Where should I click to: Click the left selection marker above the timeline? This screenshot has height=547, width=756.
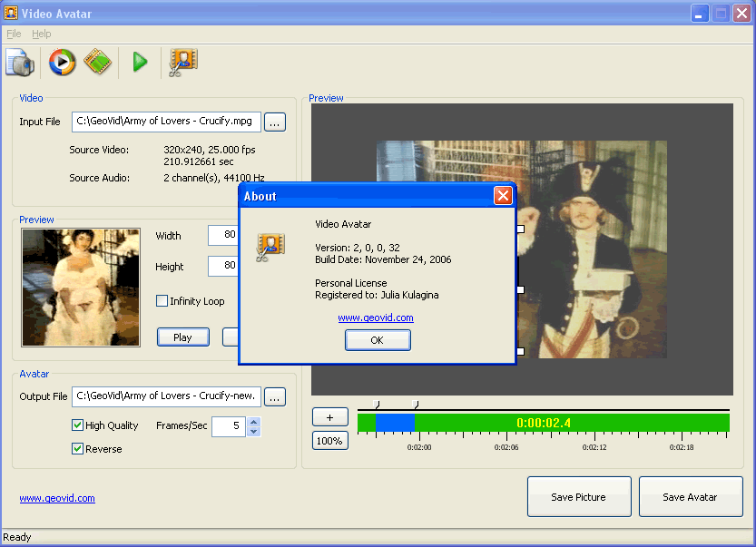point(377,405)
